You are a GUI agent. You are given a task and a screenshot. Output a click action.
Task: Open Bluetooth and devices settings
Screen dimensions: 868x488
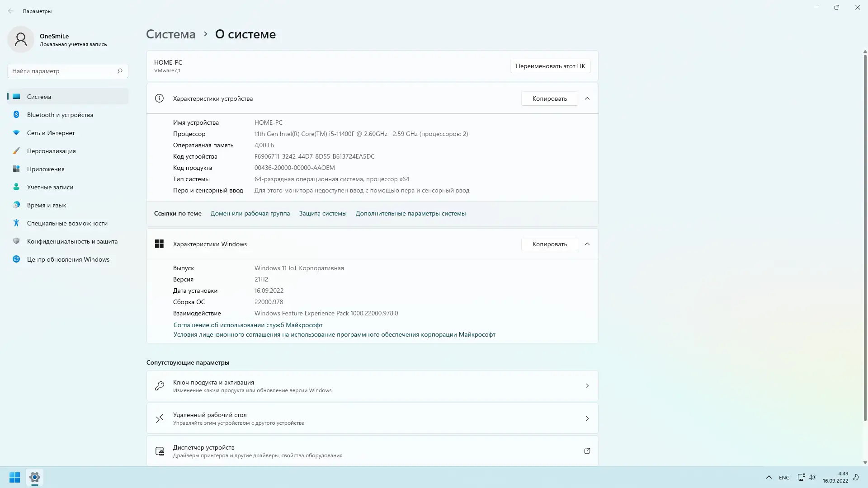[x=60, y=115]
